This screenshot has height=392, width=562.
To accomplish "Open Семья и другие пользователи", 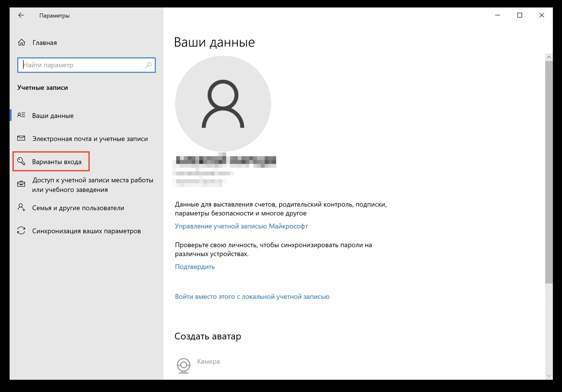I will [x=78, y=208].
